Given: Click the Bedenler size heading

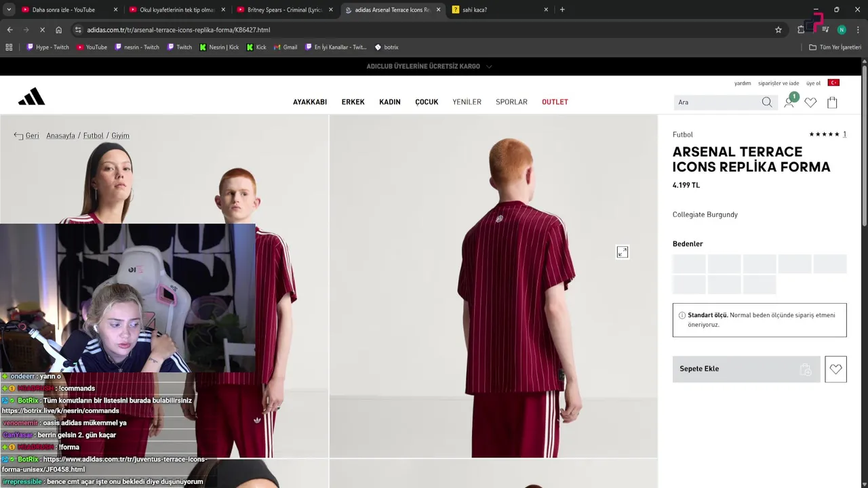Looking at the screenshot, I should click(x=688, y=244).
